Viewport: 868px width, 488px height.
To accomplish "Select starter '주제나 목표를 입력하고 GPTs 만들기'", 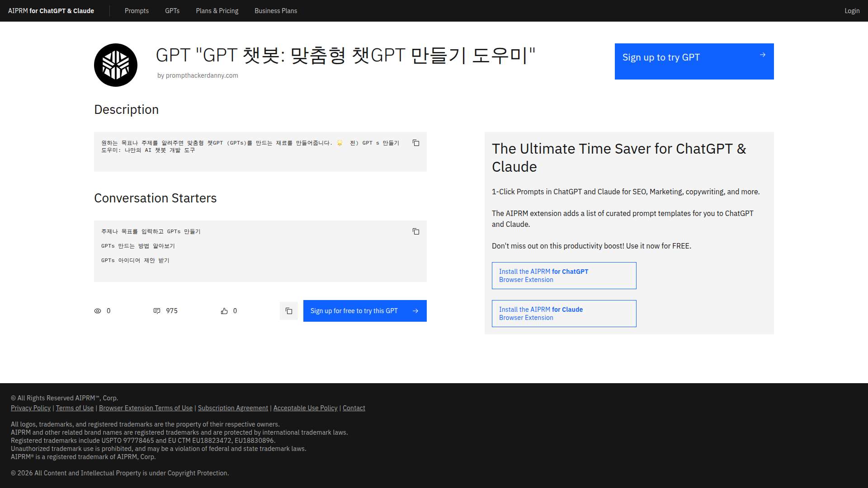I will [x=151, y=231].
